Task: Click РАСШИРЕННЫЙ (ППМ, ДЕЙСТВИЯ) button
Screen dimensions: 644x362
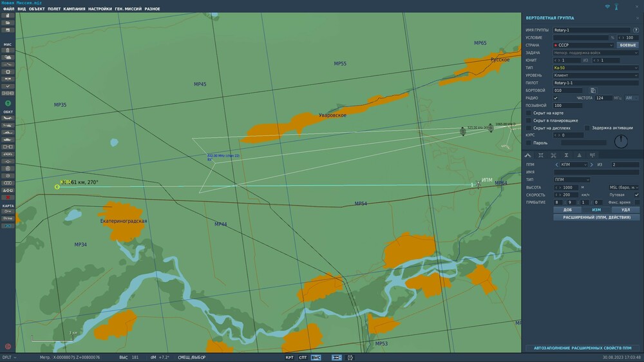Action: pyautogui.click(x=596, y=217)
